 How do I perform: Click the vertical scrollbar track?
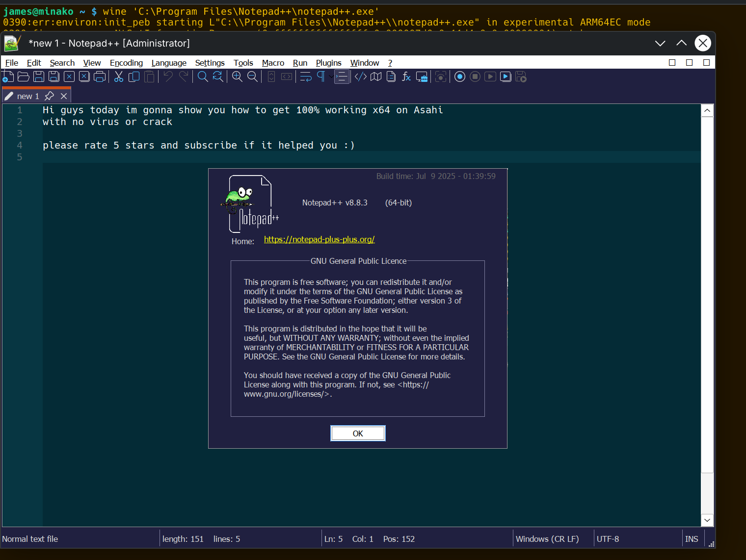pos(707,494)
